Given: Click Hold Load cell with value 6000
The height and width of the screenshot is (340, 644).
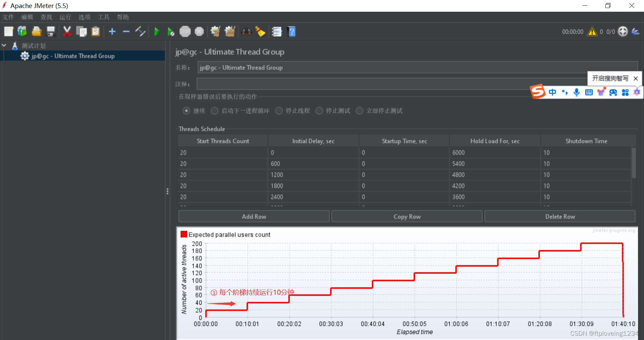Looking at the screenshot, I should coord(495,153).
